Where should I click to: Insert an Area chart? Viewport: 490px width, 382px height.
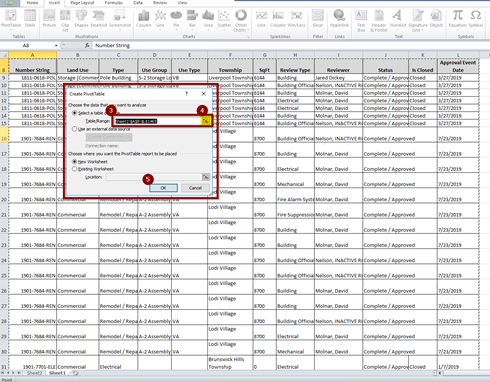point(208,19)
